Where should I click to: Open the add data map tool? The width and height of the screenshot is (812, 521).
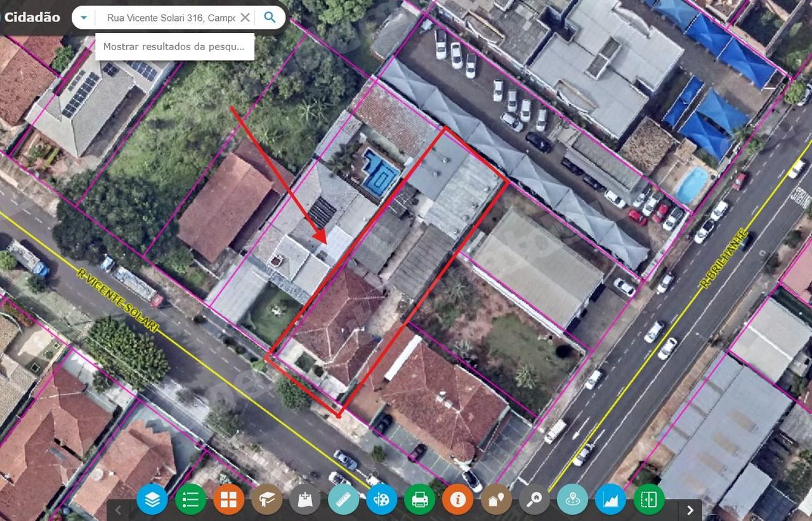click(x=305, y=499)
